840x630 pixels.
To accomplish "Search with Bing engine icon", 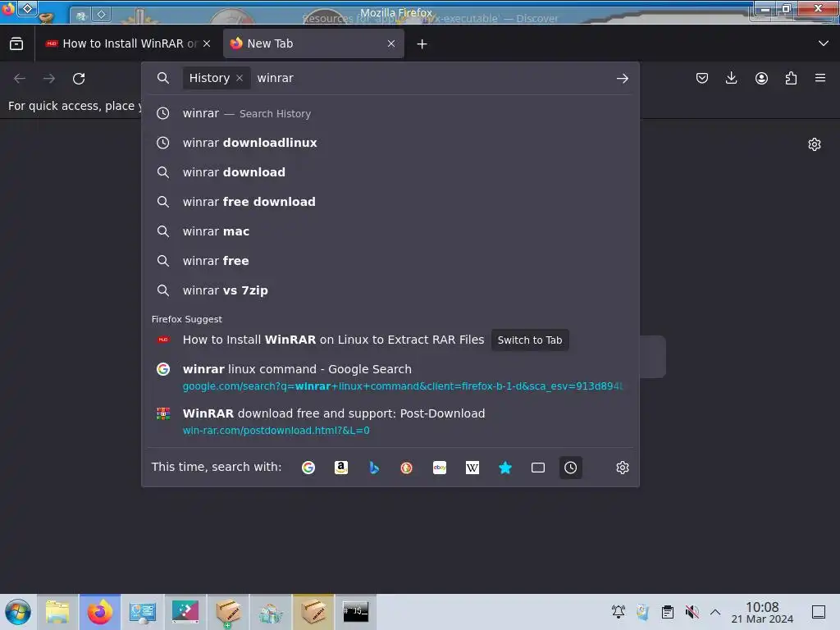I will (374, 468).
